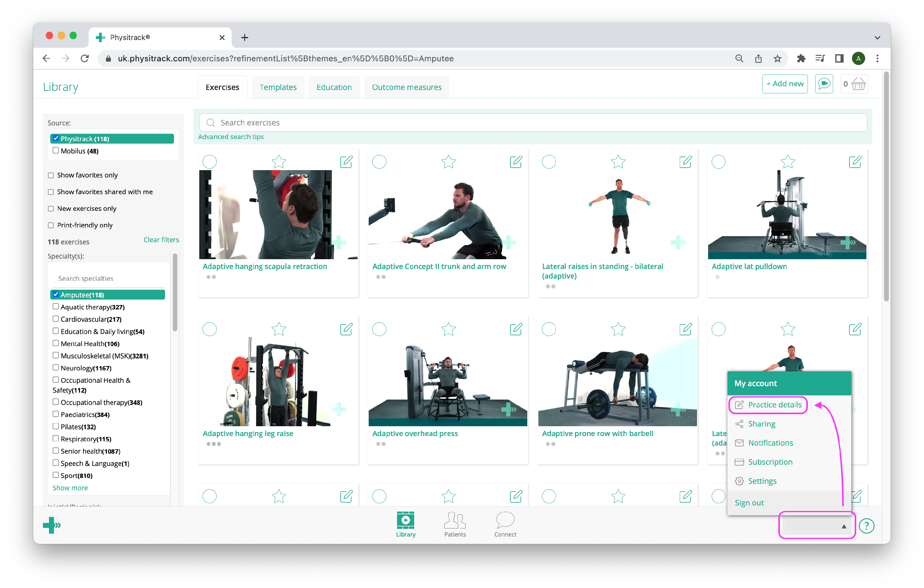Open Subscription from account menu
This screenshot has height=588, width=924.
(763, 462)
